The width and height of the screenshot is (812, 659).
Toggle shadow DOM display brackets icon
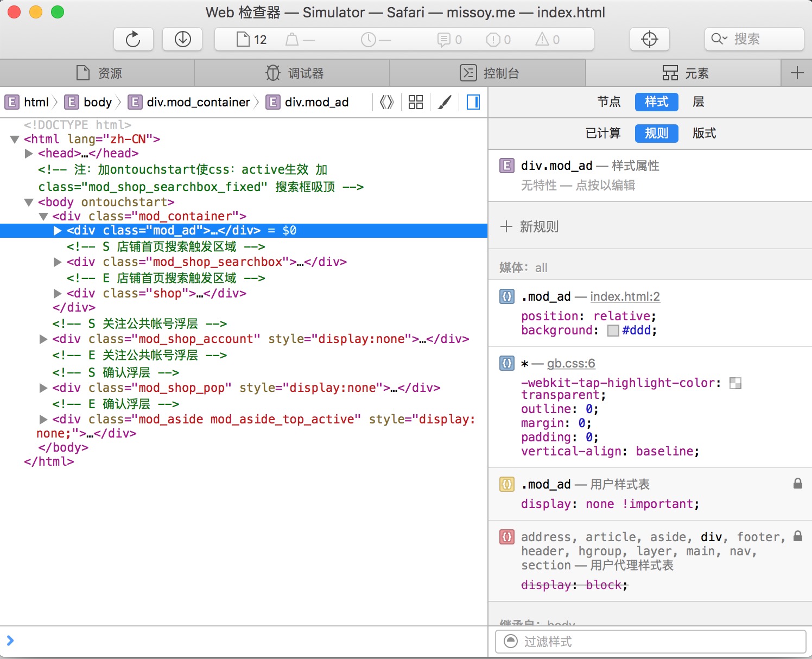tap(386, 102)
